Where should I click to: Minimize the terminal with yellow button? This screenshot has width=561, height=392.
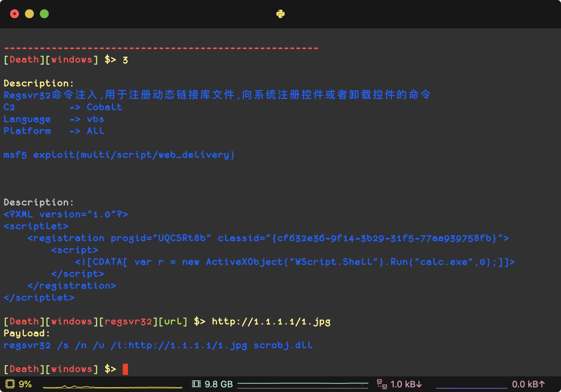29,14
